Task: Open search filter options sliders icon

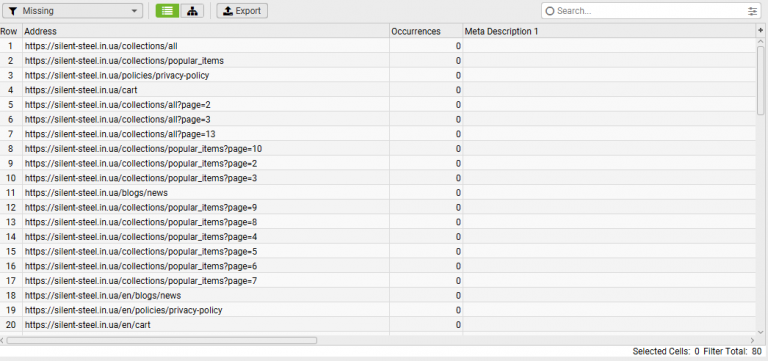Action: coord(752,11)
